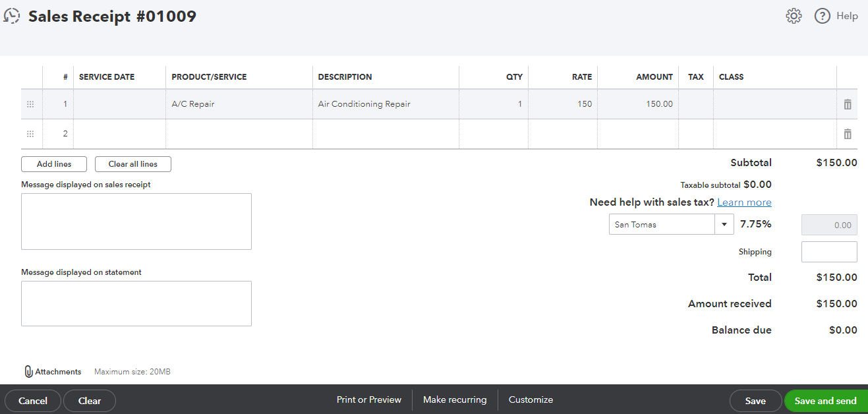
Task: Open the sales tax Learn more link
Action: click(x=744, y=202)
